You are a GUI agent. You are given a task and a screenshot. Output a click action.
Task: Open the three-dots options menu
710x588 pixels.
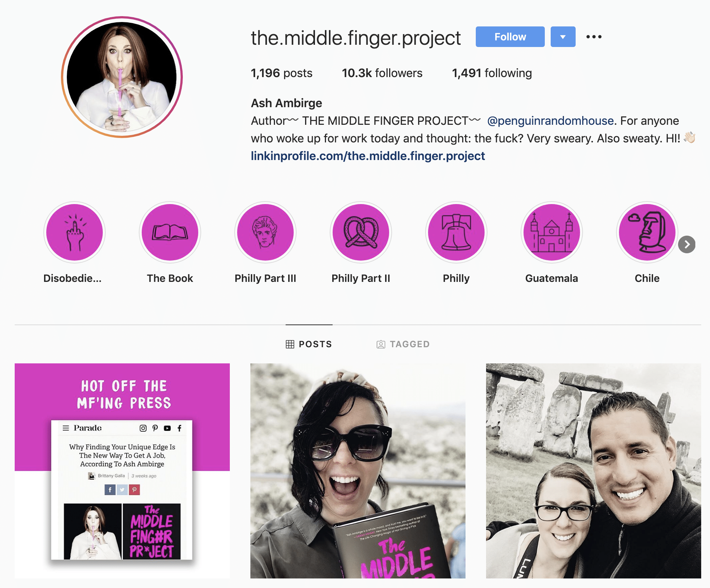point(594,37)
